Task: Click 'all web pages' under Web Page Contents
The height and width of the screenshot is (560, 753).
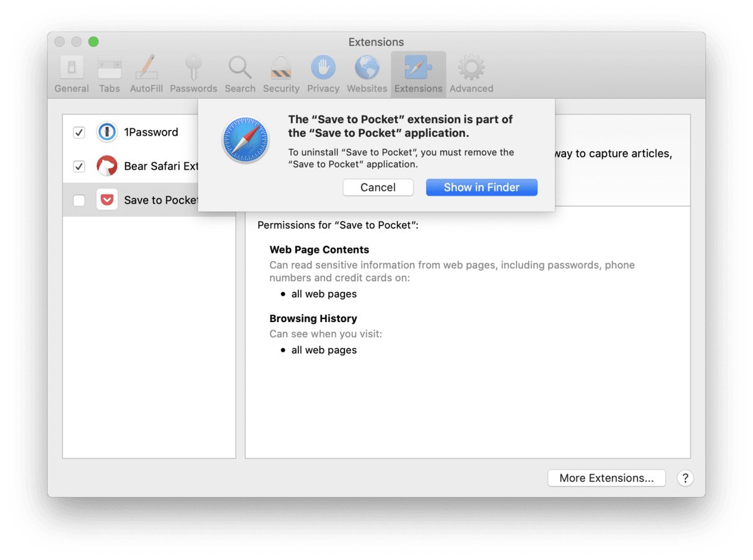Action: 324,294
